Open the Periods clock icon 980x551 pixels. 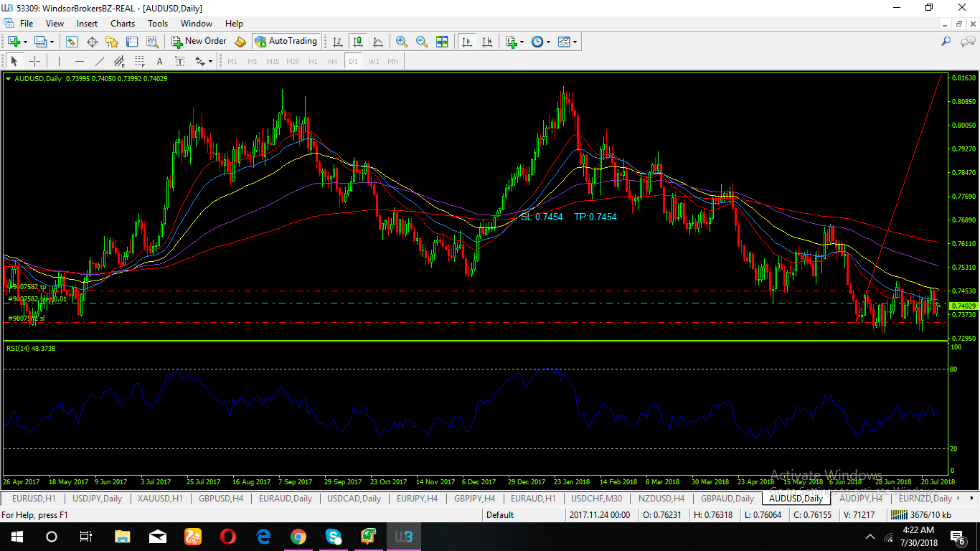tap(537, 42)
